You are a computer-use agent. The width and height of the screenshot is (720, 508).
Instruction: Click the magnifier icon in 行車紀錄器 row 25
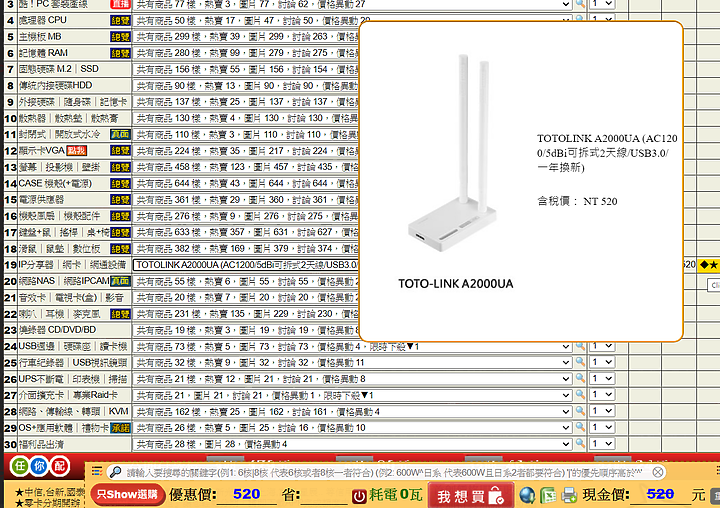tap(580, 361)
